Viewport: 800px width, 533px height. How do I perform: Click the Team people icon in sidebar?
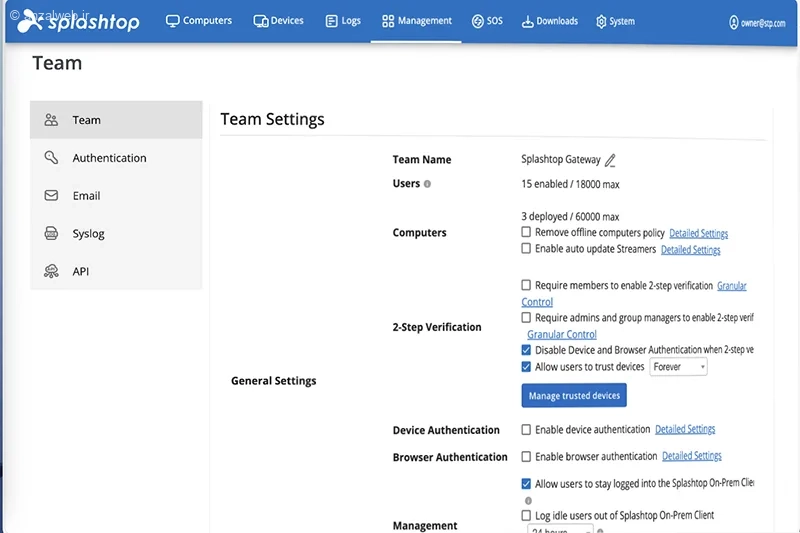click(x=51, y=120)
